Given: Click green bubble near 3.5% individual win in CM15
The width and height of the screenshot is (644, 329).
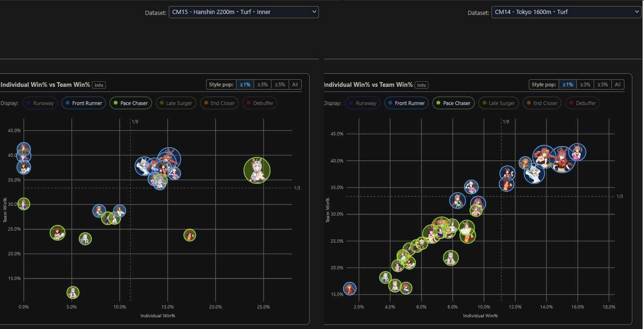Looking at the screenshot, I should click(57, 232).
